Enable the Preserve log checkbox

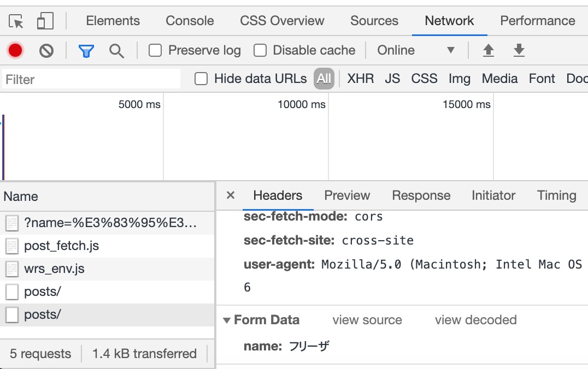click(155, 50)
